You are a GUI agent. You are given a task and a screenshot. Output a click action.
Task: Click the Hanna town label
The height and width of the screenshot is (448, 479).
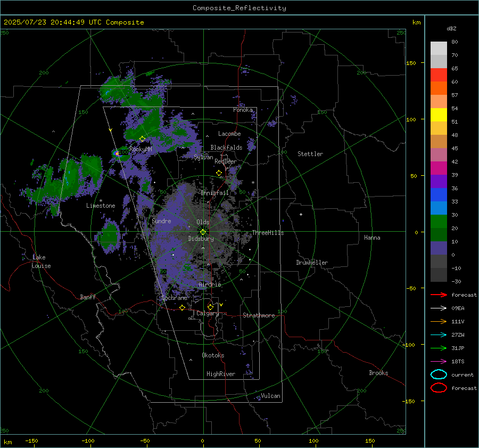tap(372, 238)
